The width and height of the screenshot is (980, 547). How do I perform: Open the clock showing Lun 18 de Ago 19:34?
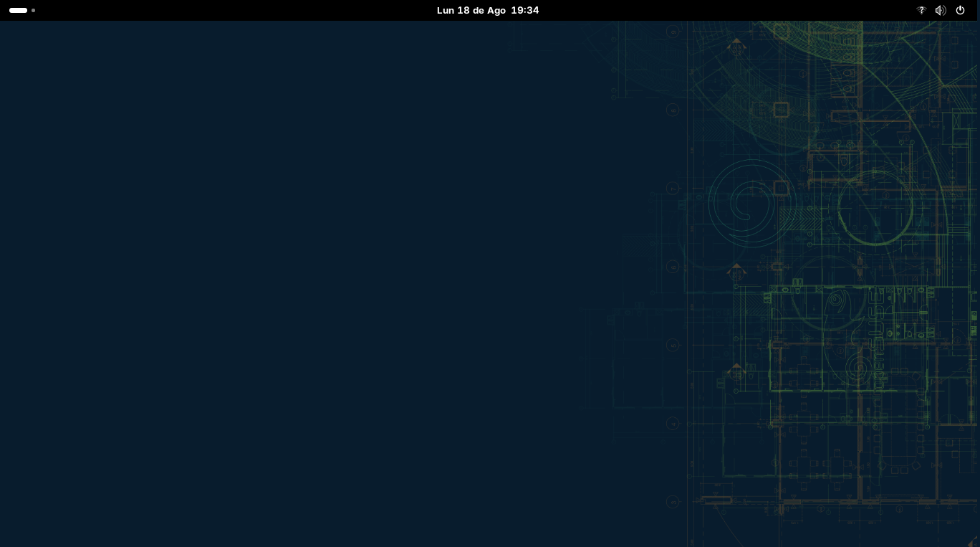tap(488, 10)
